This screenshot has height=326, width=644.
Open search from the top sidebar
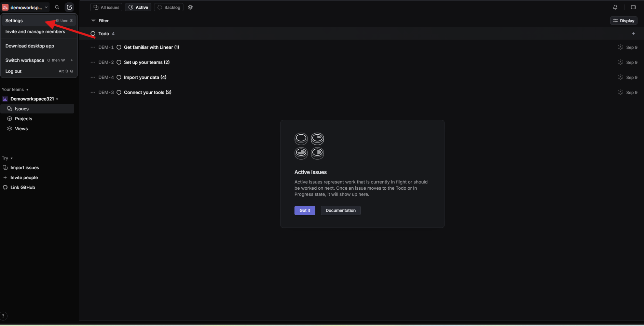click(57, 7)
